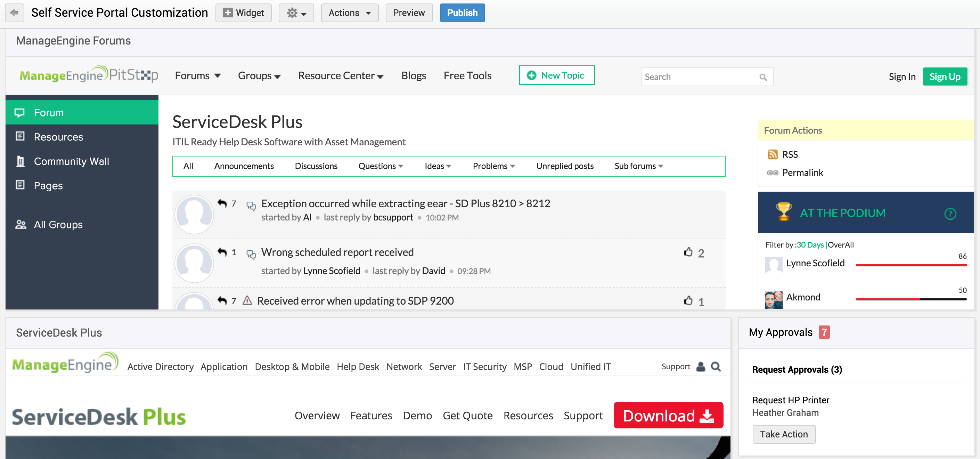Filter podium by 30 Days
Screen dimensions: 980x459
810,245
